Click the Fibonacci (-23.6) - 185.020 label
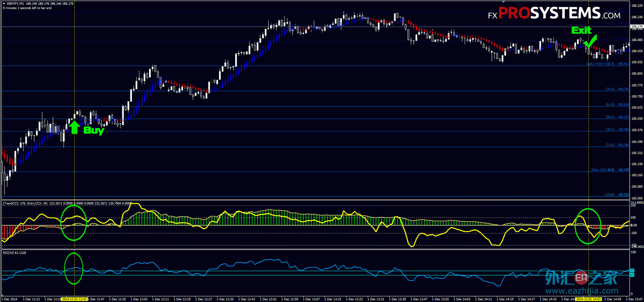 pyautogui.click(x=616, y=195)
